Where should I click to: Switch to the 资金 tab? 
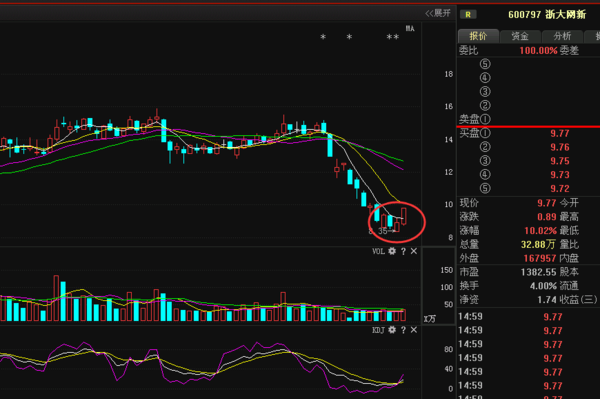tap(520, 36)
